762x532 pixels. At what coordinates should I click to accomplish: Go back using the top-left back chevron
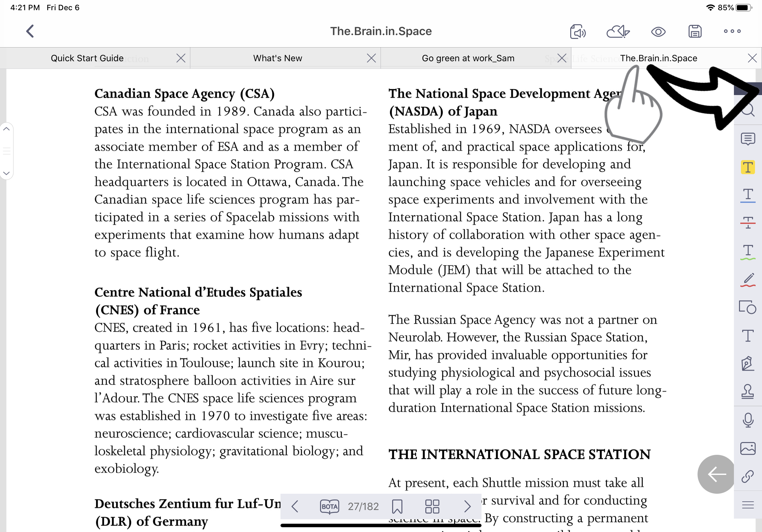[30, 32]
